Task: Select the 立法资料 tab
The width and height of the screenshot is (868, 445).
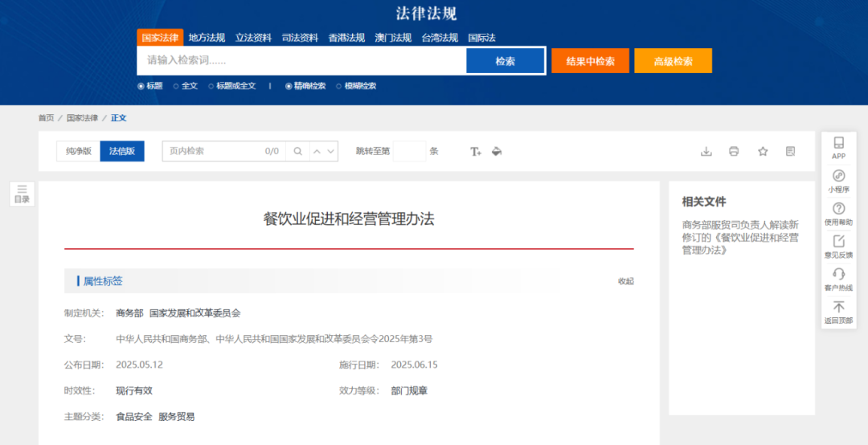Action: tap(253, 38)
